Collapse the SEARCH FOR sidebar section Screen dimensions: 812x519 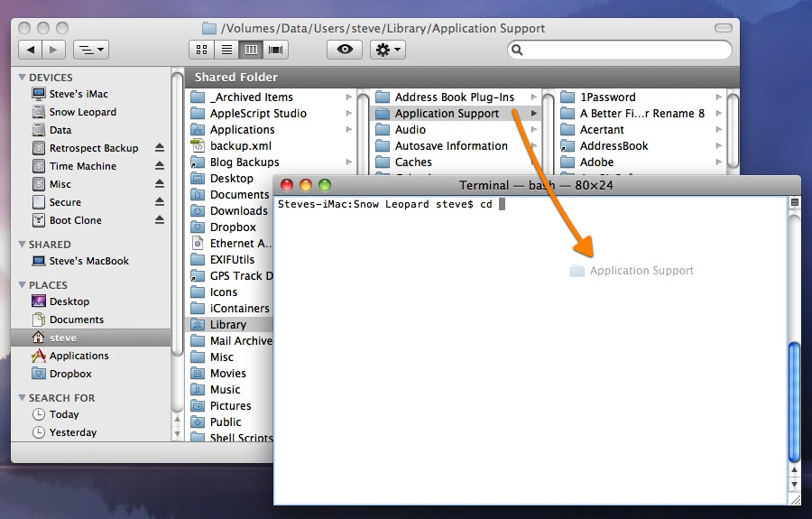pos(22,398)
